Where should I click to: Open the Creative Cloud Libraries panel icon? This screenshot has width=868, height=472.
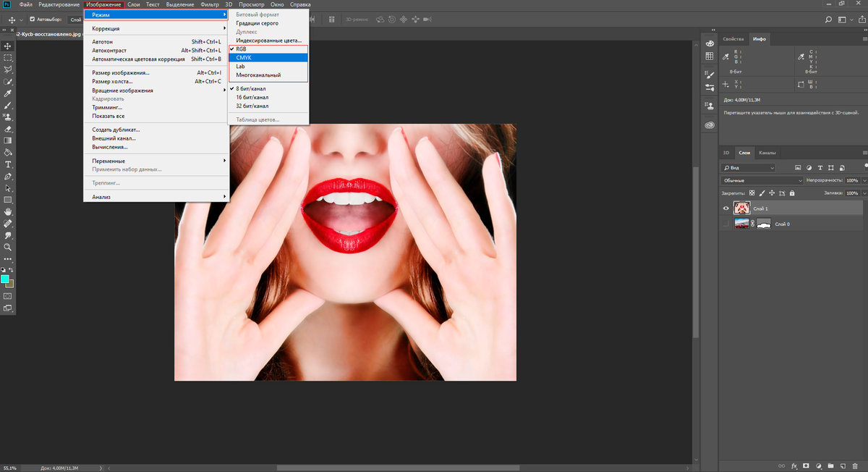[x=710, y=125]
